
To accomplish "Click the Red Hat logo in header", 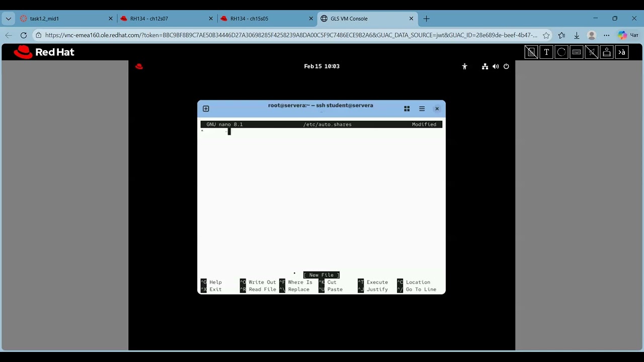I will click(44, 52).
